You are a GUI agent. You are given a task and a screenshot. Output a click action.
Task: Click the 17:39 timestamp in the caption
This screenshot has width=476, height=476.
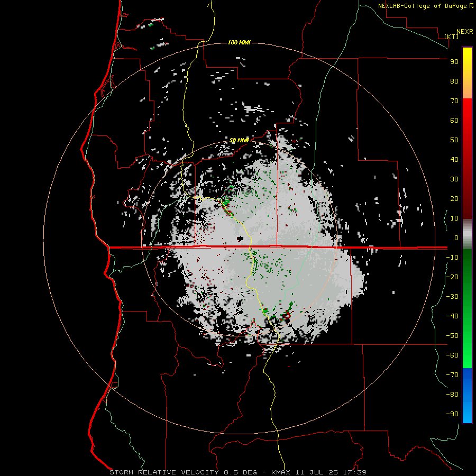(354, 472)
